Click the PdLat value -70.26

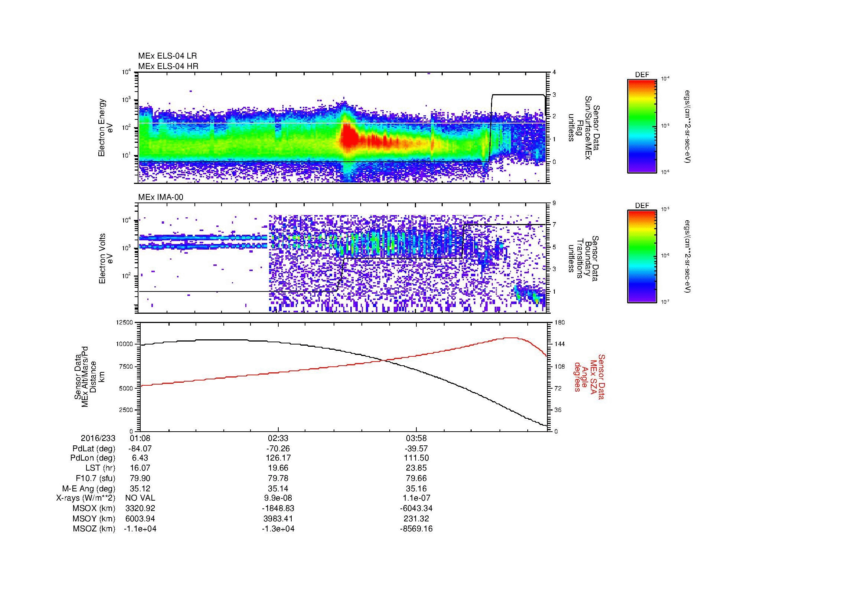(278, 449)
